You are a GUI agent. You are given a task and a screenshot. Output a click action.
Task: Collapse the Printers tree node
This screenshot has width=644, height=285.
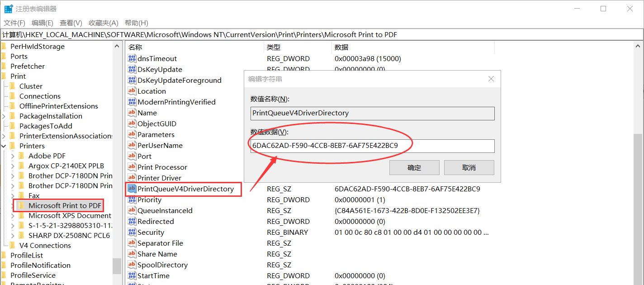[x=4, y=146]
